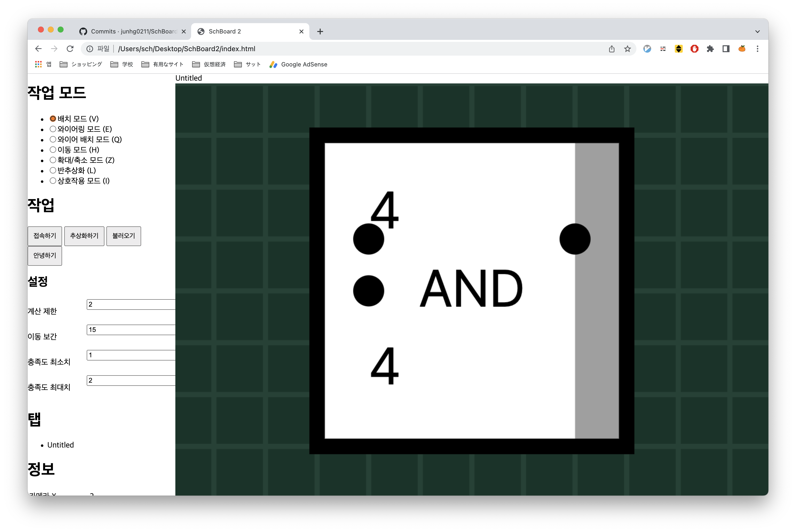The height and width of the screenshot is (532, 796).
Task: Click the side panel icon
Action: point(726,49)
